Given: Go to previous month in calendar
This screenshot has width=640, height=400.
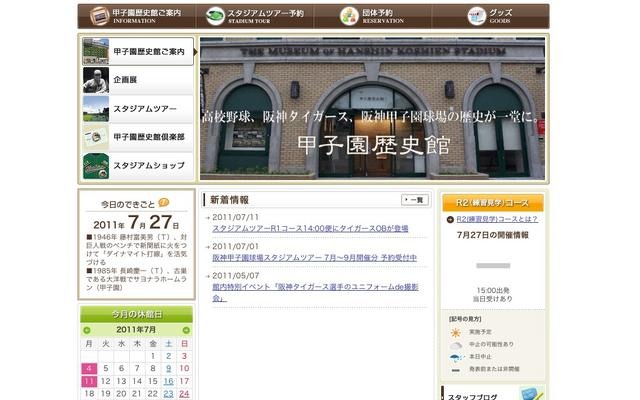Looking at the screenshot, I should point(87,330).
